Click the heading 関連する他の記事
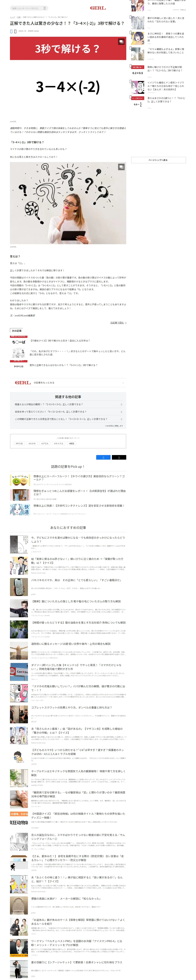 [x=68, y=397]
